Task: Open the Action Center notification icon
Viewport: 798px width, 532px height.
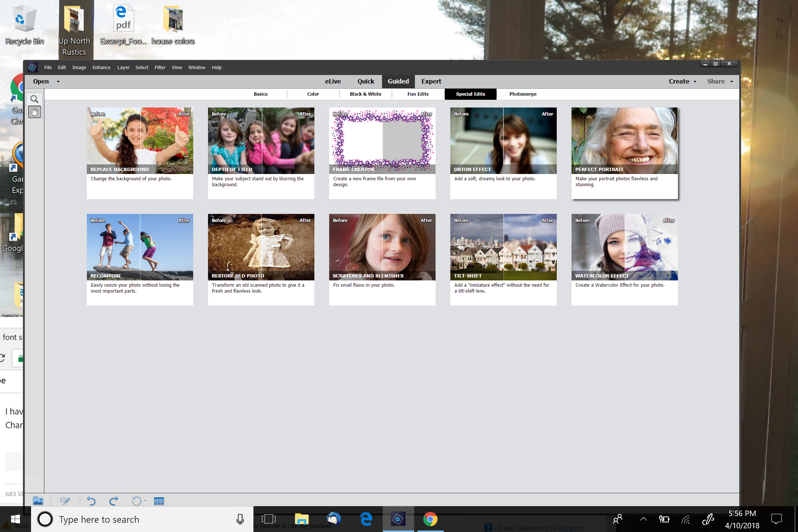Action: [x=777, y=519]
